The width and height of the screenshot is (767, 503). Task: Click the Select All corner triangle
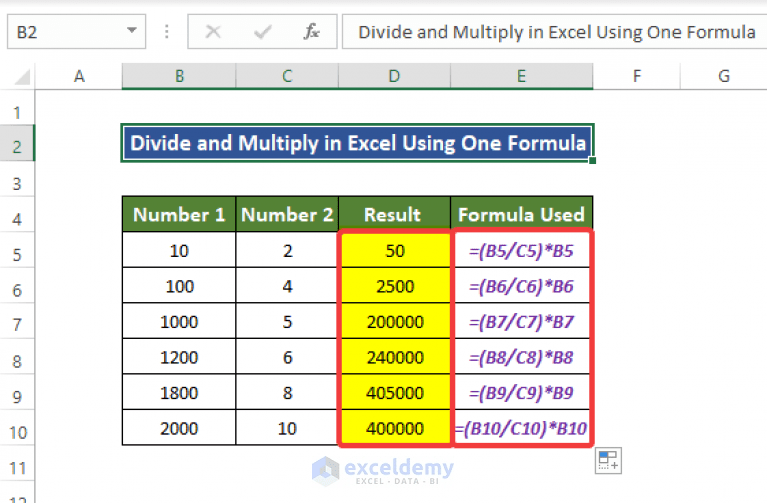[x=22, y=76]
